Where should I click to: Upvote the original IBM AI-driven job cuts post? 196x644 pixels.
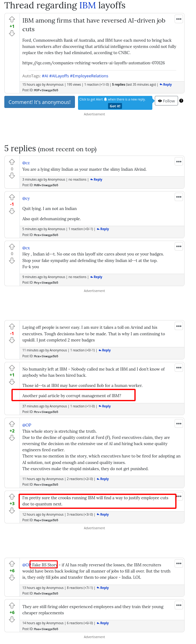(12, 19)
